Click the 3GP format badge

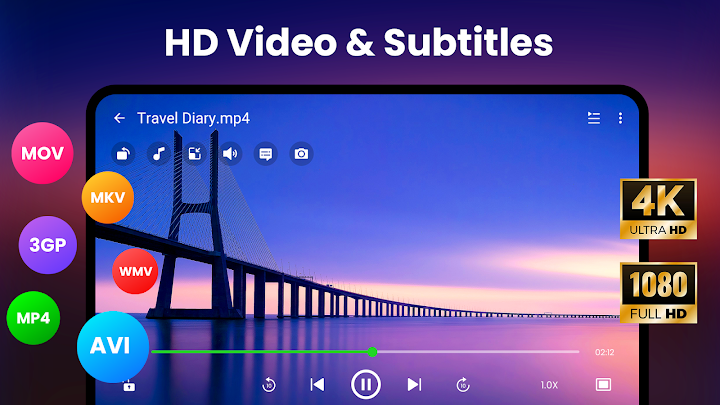point(48,245)
